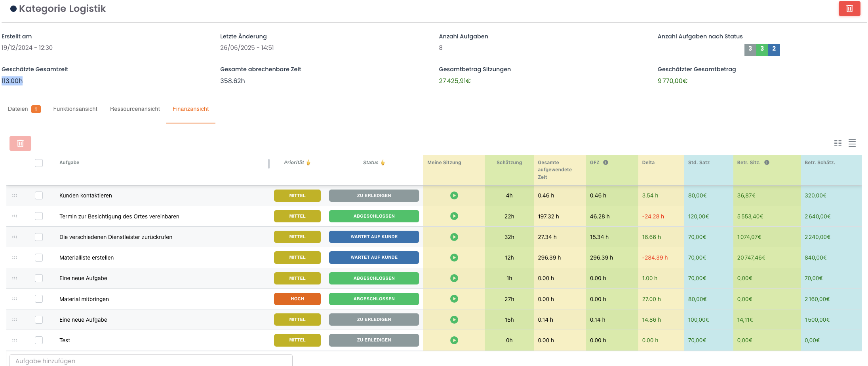Open the task Termin zur Besichtigung des Ortes vereinbaren
Viewport: 868px width, 366px height.
[119, 216]
